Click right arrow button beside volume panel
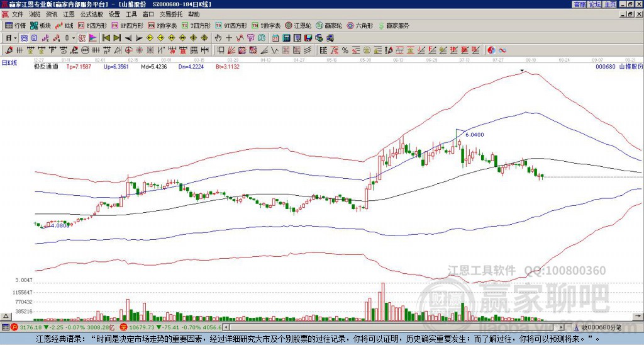The height and width of the screenshot is (345, 644). pyautogui.click(x=639, y=316)
